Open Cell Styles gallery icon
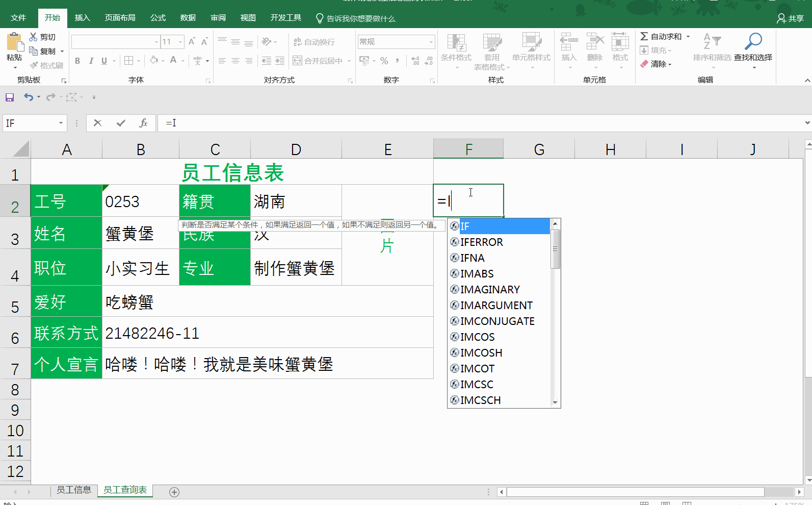Viewport: 812px width, 505px height. (531, 42)
